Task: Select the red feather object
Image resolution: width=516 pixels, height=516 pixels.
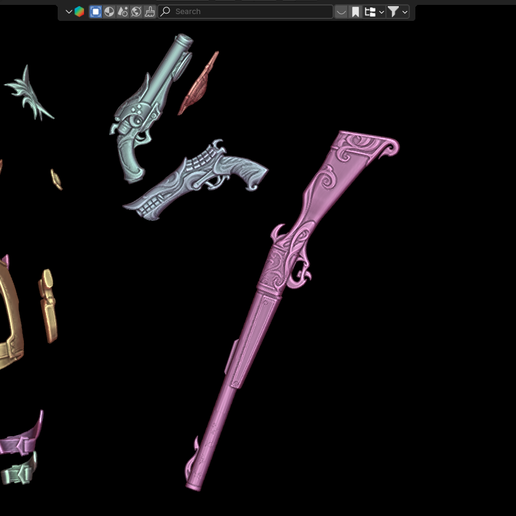Action: (x=199, y=83)
